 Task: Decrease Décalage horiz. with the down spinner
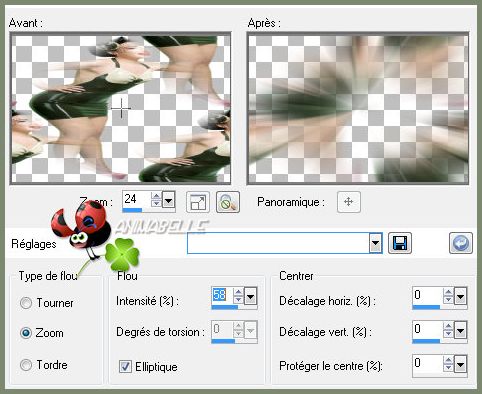click(448, 299)
